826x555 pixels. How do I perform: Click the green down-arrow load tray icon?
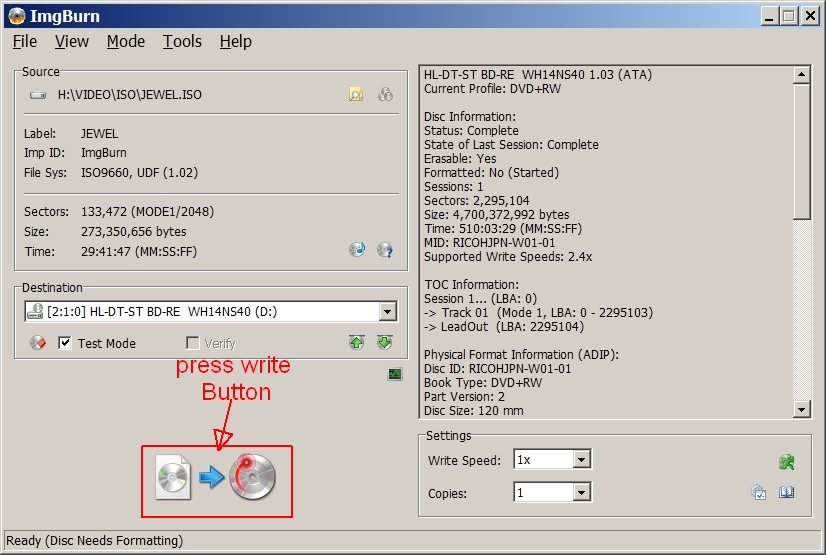385,342
